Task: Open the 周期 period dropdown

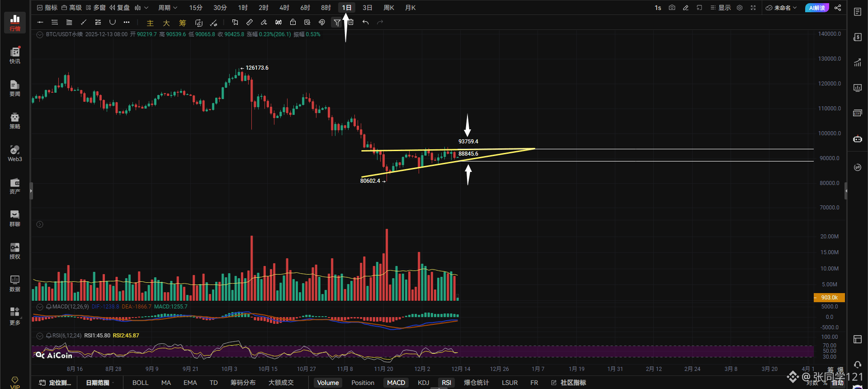Action: 168,8
